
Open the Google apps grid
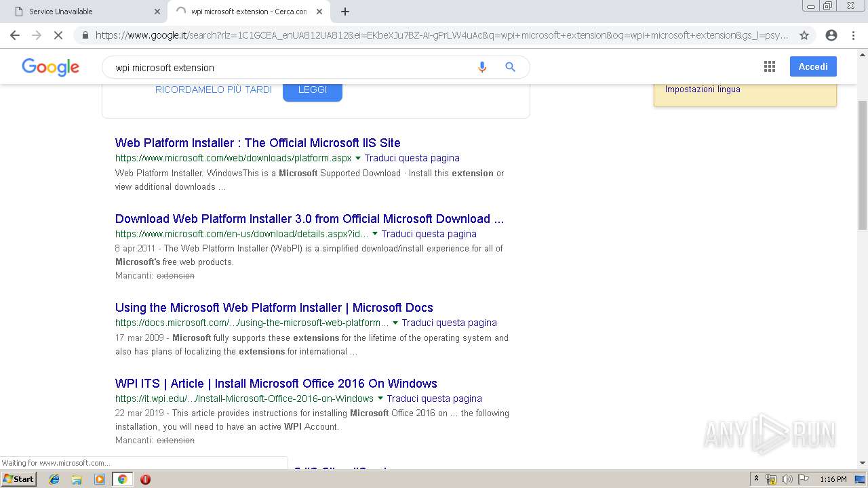coord(770,66)
